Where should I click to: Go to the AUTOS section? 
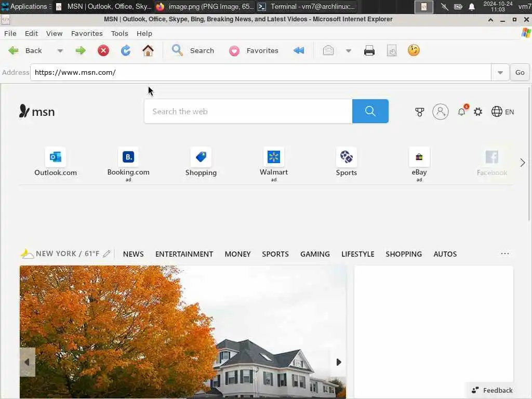(x=445, y=254)
